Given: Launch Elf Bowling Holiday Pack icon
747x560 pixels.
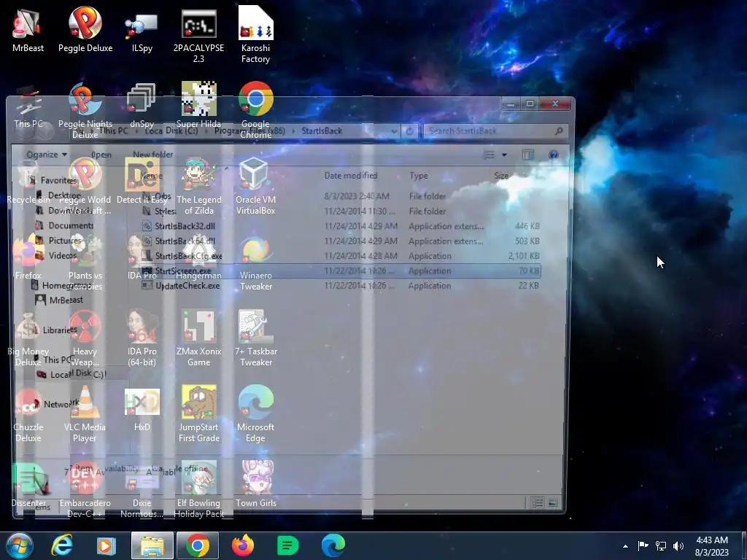Looking at the screenshot, I should click(198, 489).
